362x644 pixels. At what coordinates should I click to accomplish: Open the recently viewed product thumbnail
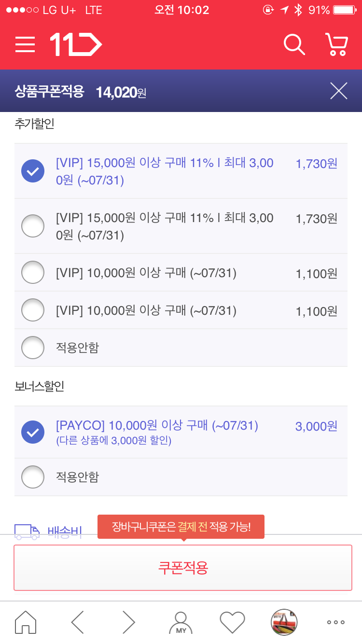pyautogui.click(x=284, y=622)
